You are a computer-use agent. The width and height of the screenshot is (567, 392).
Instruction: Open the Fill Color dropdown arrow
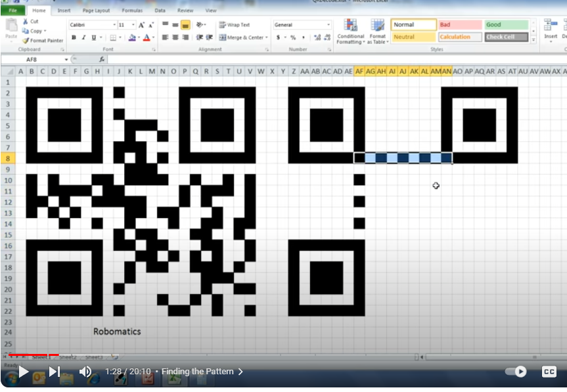pyautogui.click(x=139, y=37)
